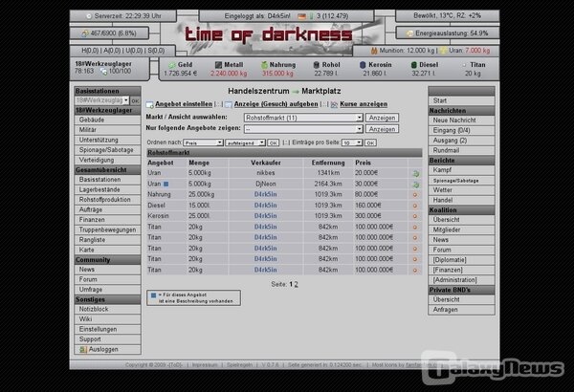Click the blue description marker beside DjNeon Uran

166,185
